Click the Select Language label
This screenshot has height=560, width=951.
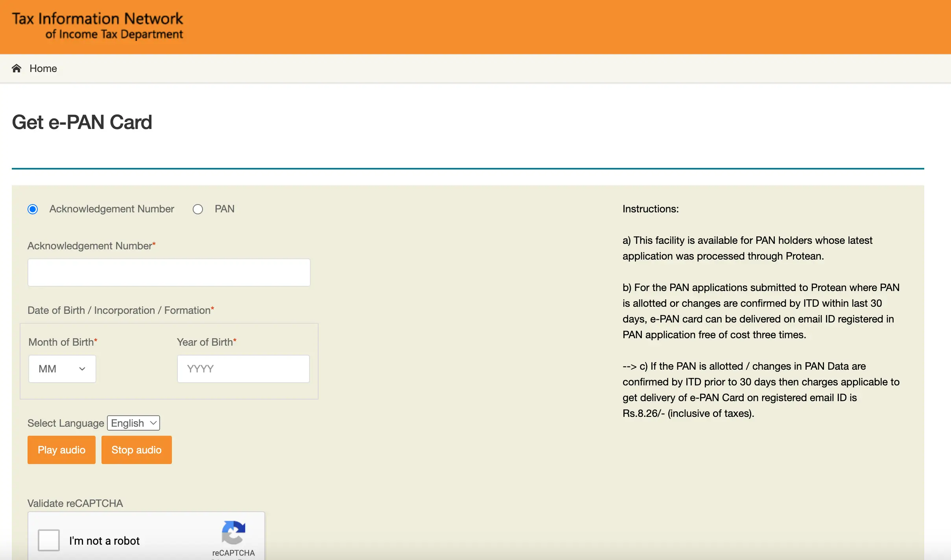coord(66,423)
